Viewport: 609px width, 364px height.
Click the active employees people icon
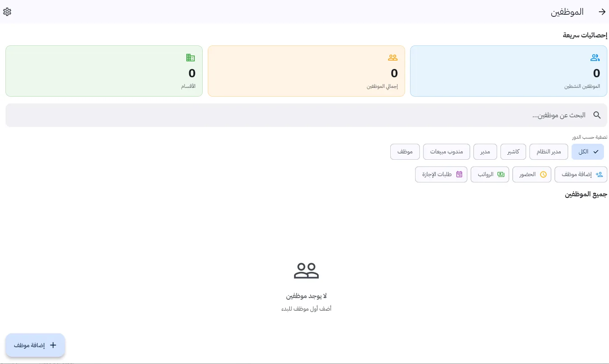click(x=595, y=58)
